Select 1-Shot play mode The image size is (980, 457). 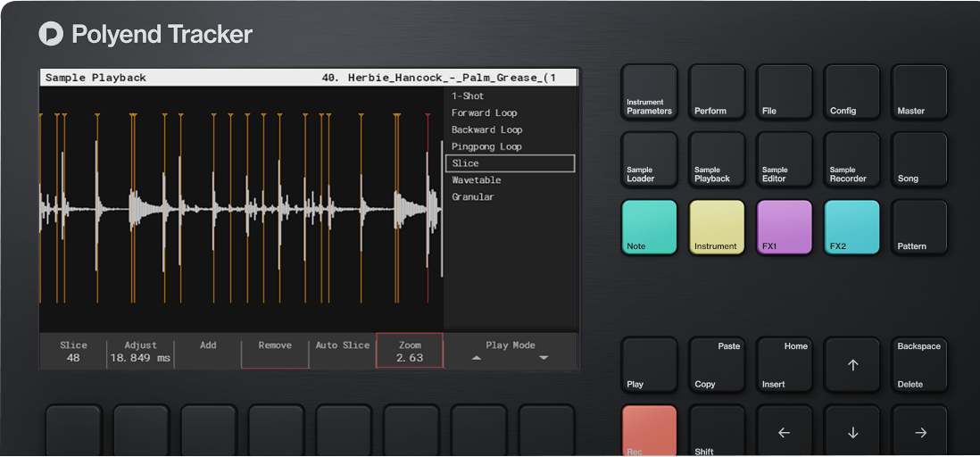[x=510, y=96]
